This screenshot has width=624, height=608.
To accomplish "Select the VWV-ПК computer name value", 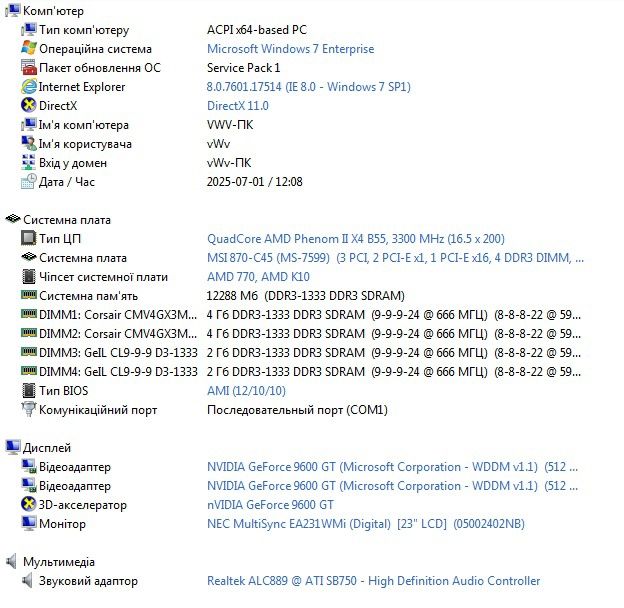I will tap(230, 125).
